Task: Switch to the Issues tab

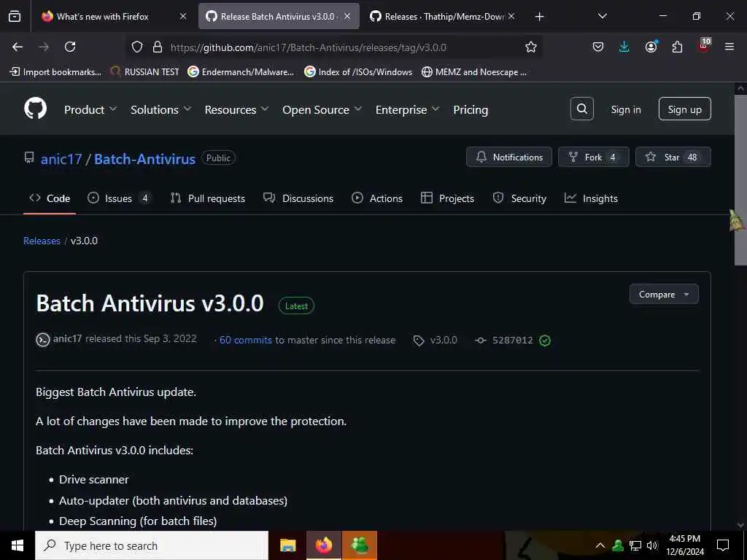Action: [x=119, y=198]
